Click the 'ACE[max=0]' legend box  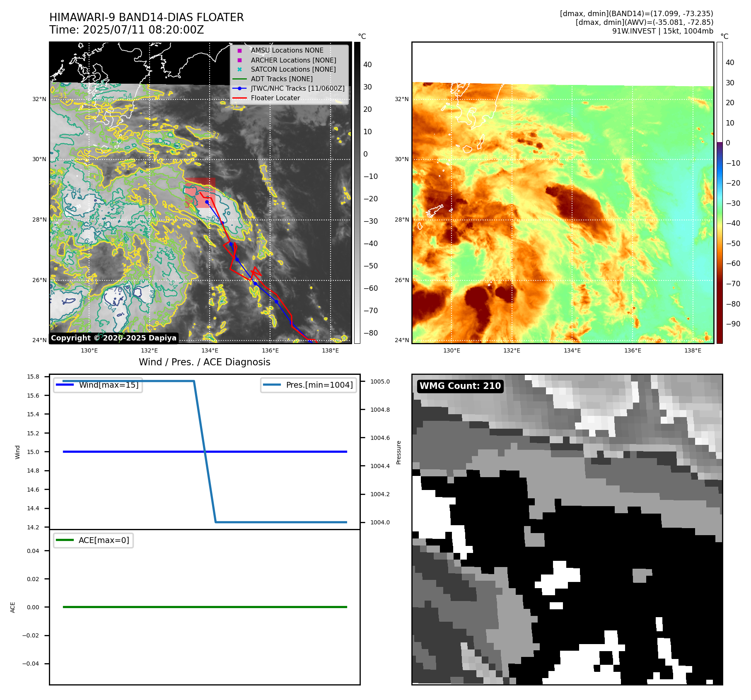93,540
